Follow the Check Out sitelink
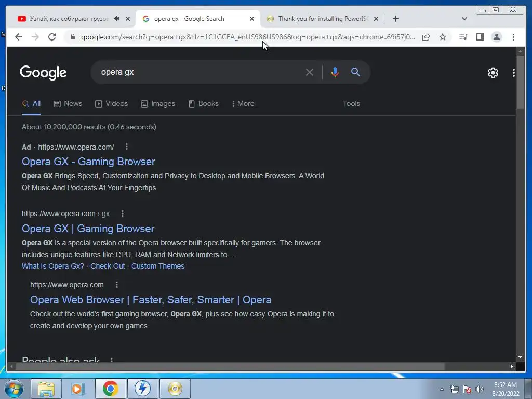 108,266
